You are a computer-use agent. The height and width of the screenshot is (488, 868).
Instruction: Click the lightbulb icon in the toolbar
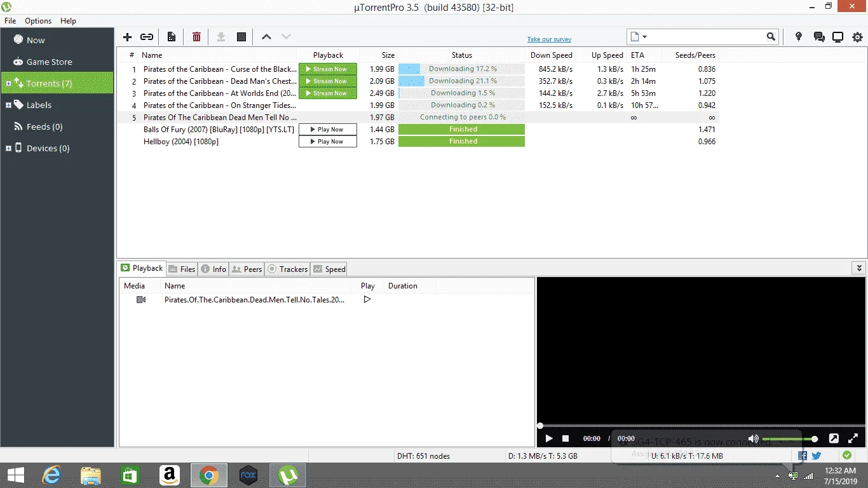point(799,37)
